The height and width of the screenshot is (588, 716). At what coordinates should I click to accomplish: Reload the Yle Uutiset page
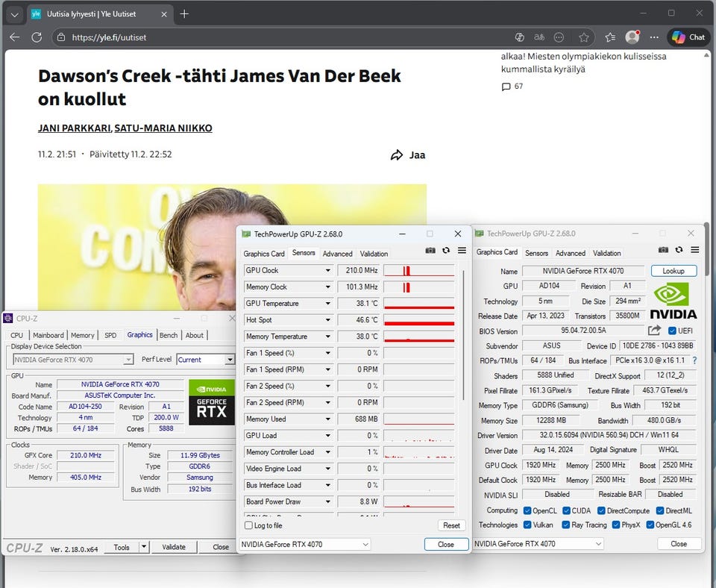37,37
